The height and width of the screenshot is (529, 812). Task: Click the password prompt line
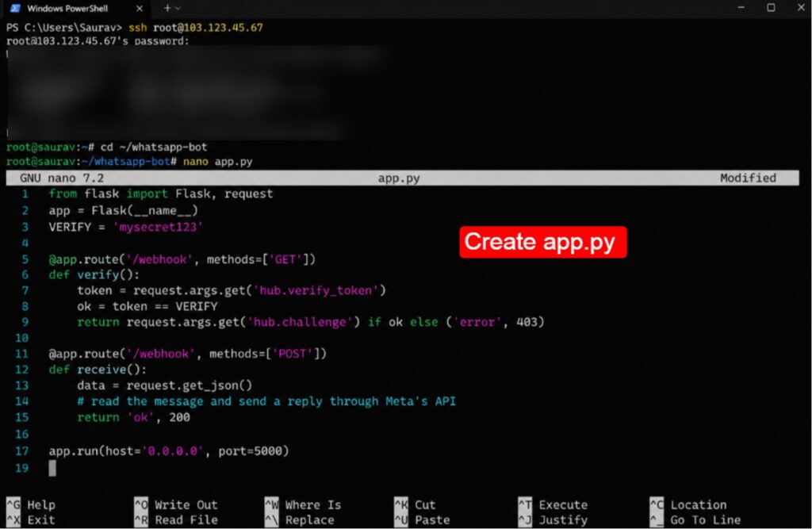click(x=98, y=40)
